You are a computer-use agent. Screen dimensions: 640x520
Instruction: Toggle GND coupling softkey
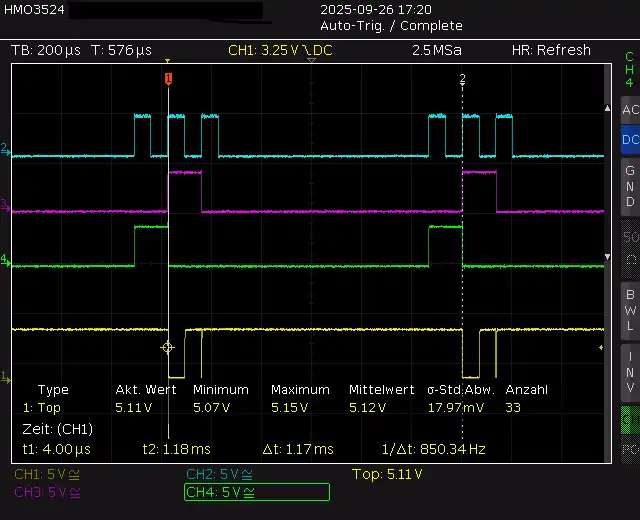630,186
